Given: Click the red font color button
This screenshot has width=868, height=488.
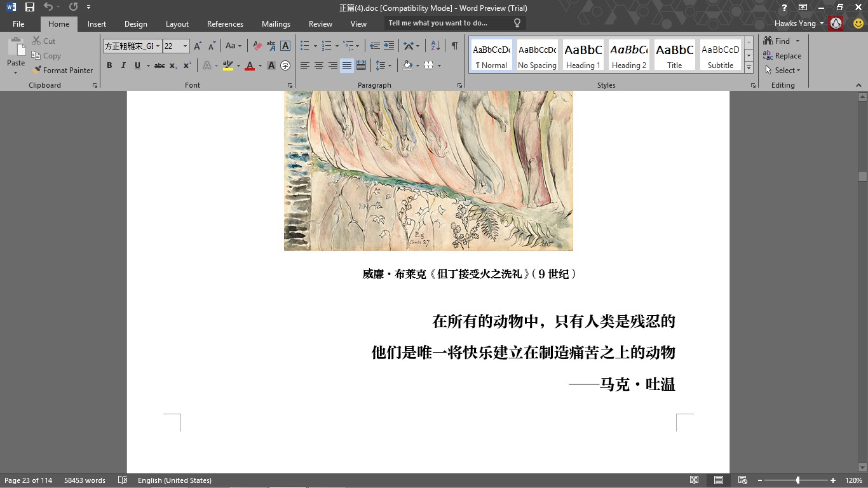Looking at the screenshot, I should tap(250, 65).
